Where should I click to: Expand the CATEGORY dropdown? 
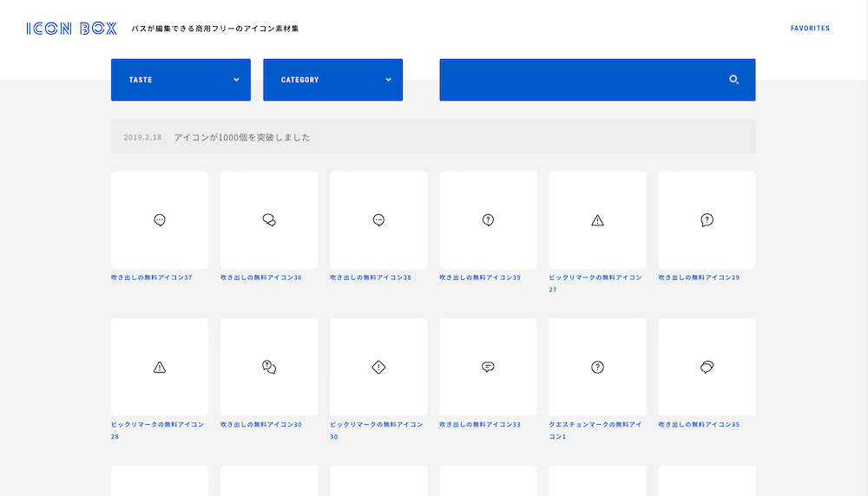click(x=332, y=80)
